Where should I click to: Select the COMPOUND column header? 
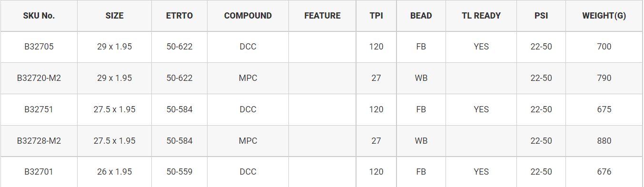[x=248, y=16]
